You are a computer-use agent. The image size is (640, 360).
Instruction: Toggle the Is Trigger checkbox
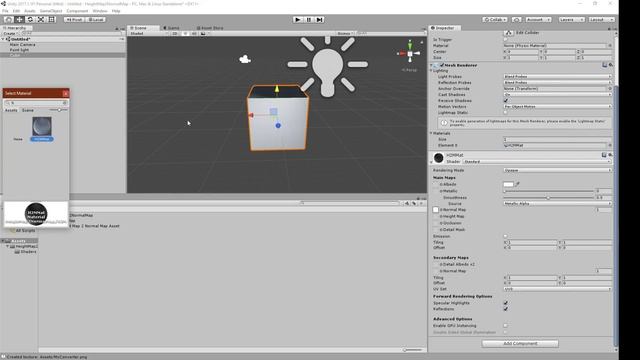[506, 40]
